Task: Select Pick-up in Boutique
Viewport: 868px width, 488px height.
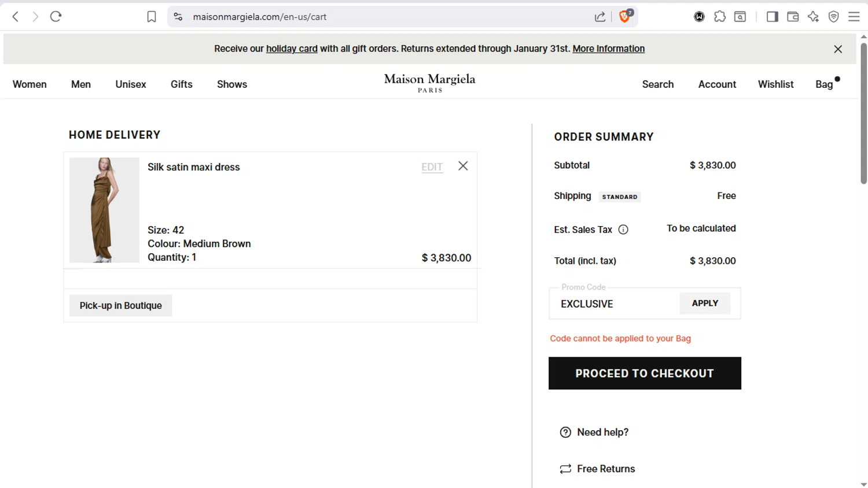Action: (121, 305)
